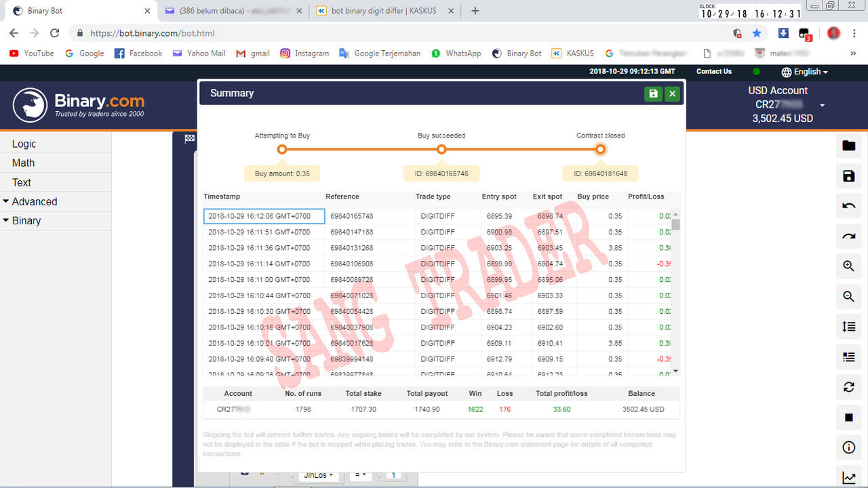The height and width of the screenshot is (488, 868).
Task: Click the redo arrow icon
Action: point(848,237)
